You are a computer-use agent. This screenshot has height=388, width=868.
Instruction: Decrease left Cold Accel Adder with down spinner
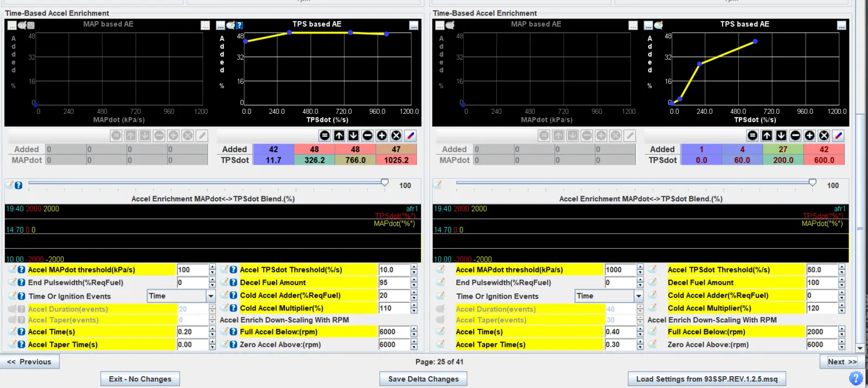(414, 298)
